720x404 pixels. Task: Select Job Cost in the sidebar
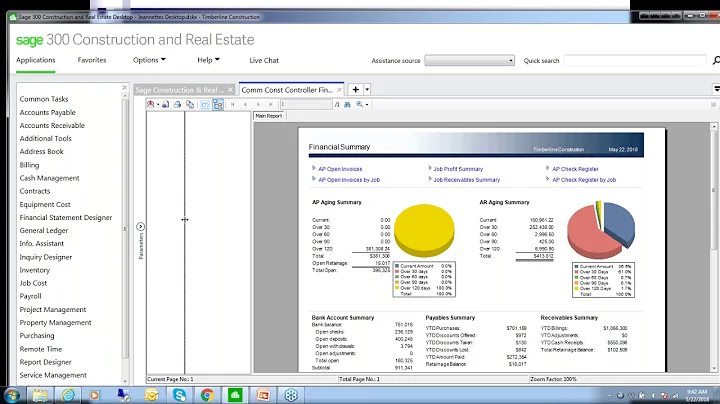33,283
